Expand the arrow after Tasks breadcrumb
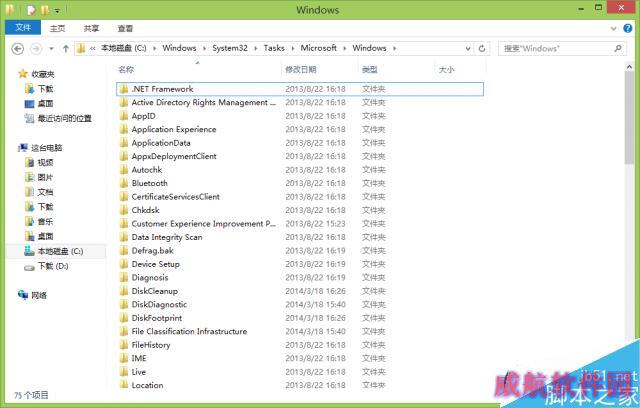 coord(293,48)
